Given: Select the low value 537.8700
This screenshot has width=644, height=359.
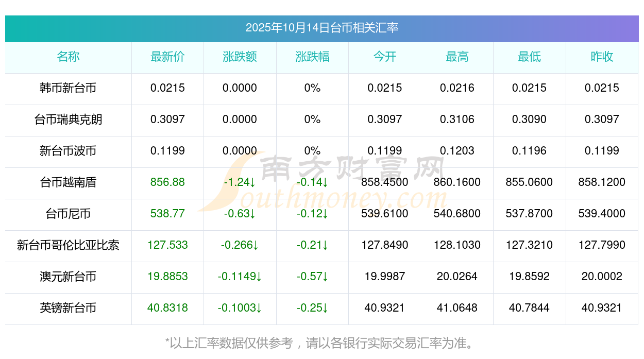Looking at the screenshot, I should [529, 214].
